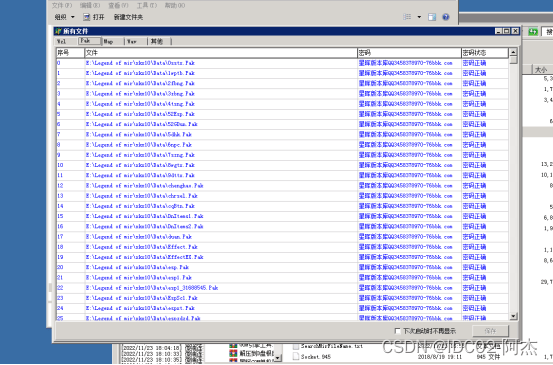
Task: Click the 所有文件 window title icon
Action: [59, 31]
